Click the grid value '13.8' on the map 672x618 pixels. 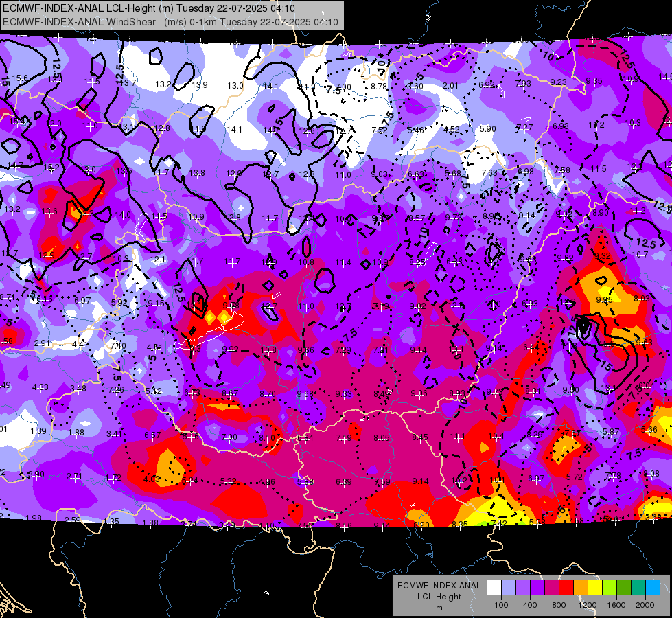(197, 173)
